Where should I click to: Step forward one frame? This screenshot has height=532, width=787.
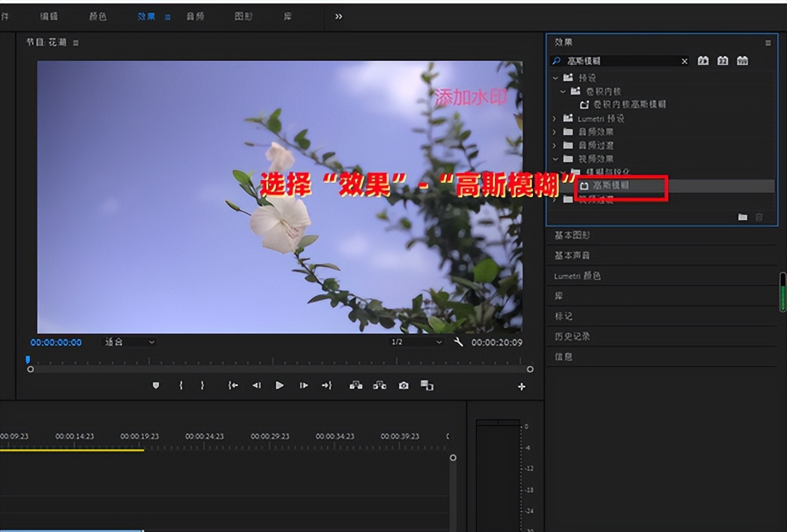tap(304, 385)
